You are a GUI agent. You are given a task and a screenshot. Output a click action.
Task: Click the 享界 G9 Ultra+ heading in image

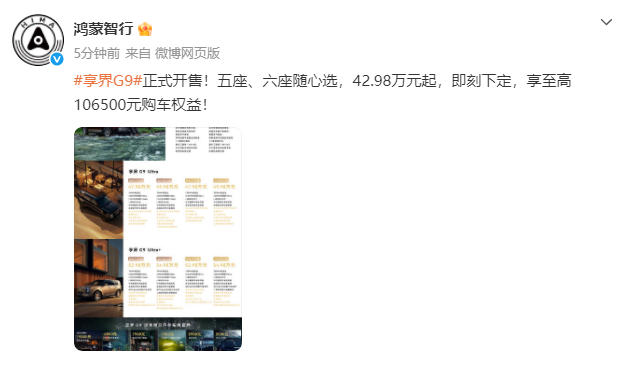(x=145, y=250)
